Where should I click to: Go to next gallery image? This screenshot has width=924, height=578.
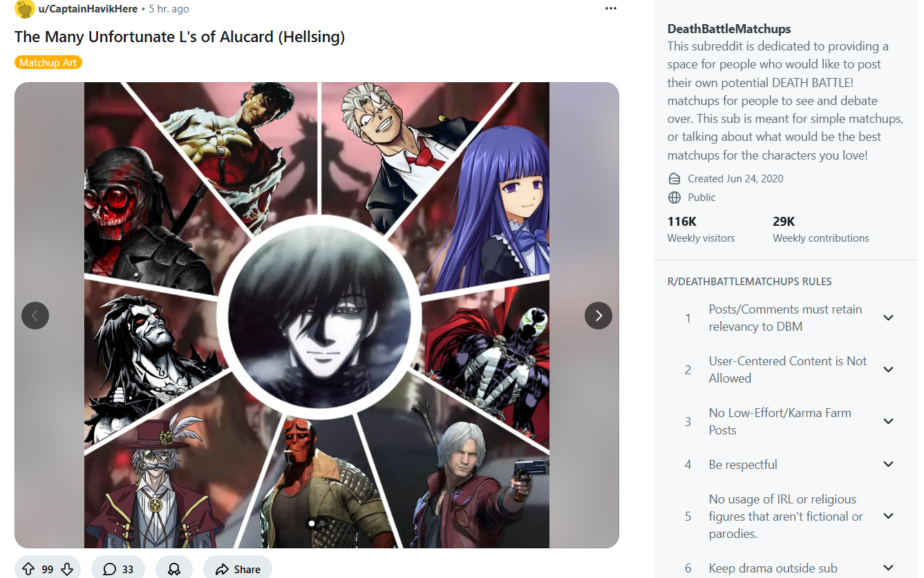click(x=598, y=316)
